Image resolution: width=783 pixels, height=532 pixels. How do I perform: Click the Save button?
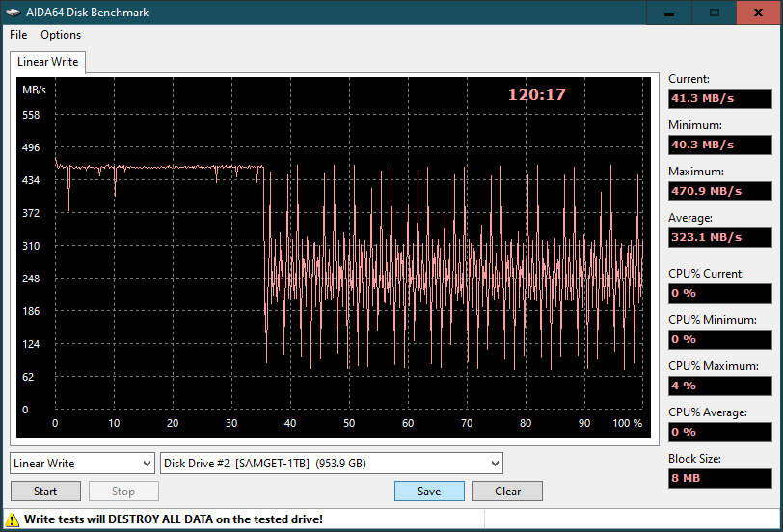tap(429, 492)
